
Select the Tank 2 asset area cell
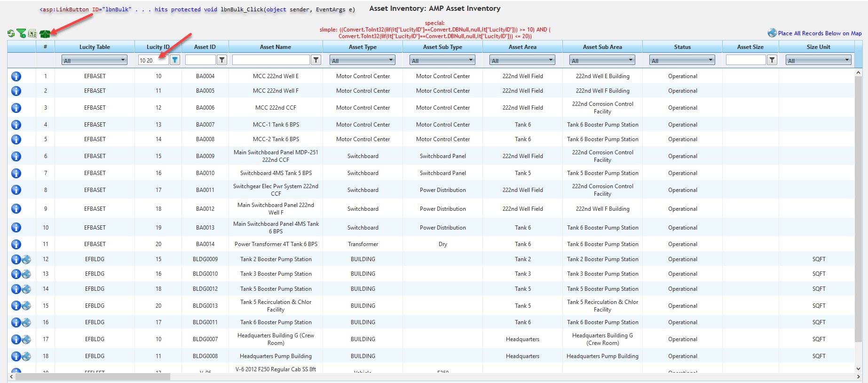[x=522, y=259]
